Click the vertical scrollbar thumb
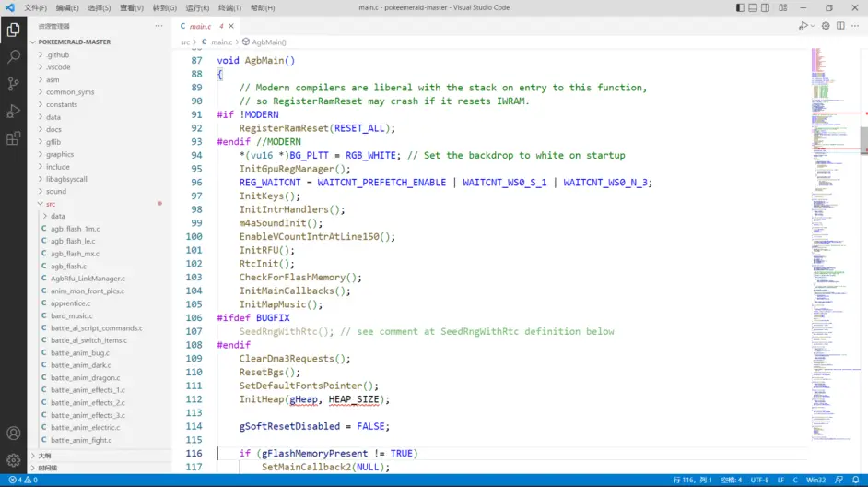The height and width of the screenshot is (487, 868). tap(863, 141)
